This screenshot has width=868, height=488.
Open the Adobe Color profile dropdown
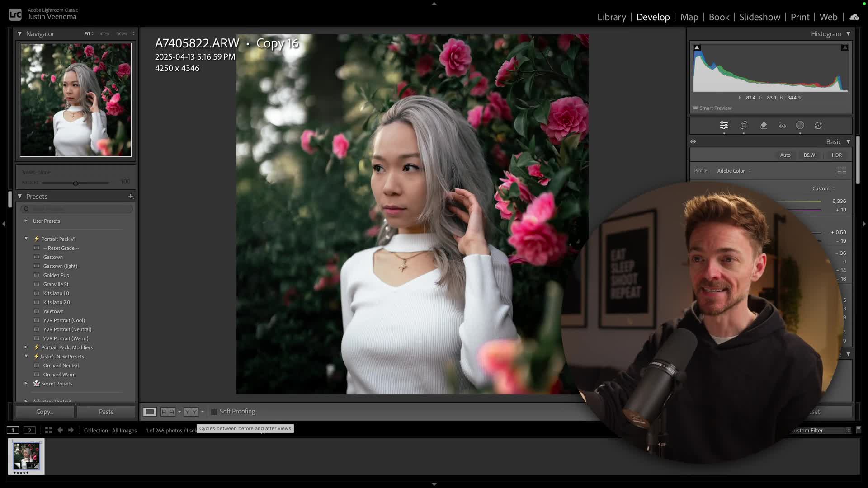[x=733, y=171]
